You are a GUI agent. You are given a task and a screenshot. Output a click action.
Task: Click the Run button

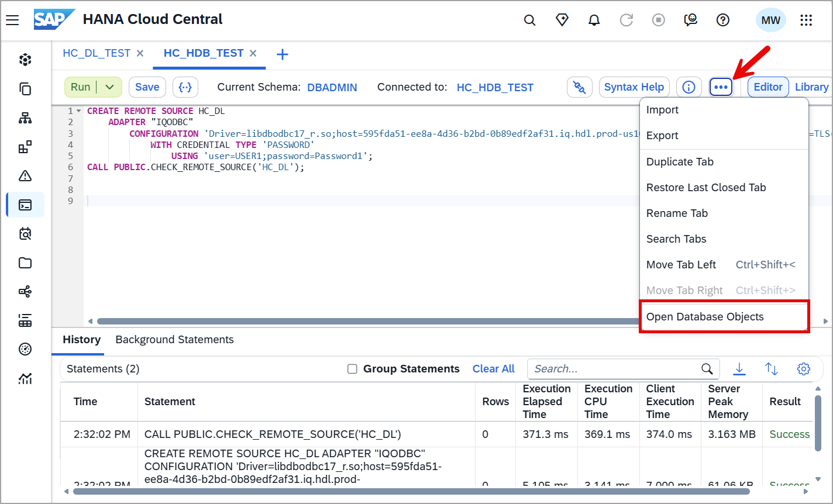click(81, 87)
